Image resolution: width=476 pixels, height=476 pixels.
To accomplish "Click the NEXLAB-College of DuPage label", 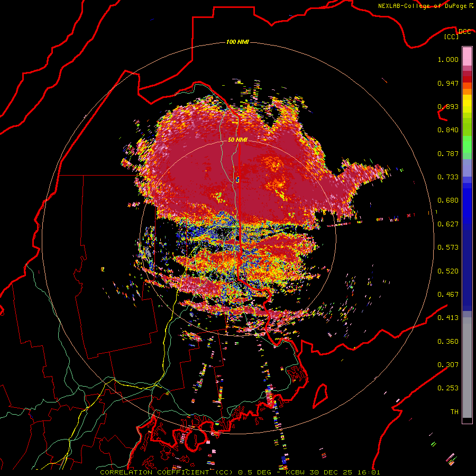I will click(422, 6).
